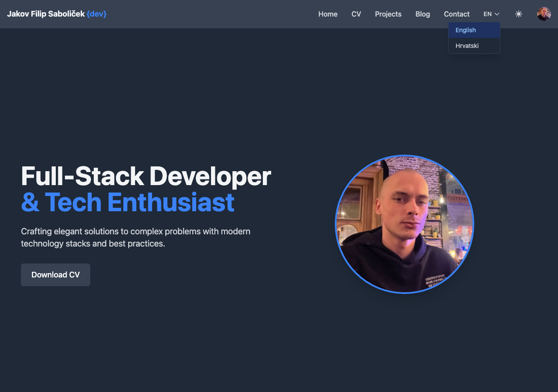The height and width of the screenshot is (392, 558).
Task: Click the EN language selector label
Action: pyautogui.click(x=487, y=14)
